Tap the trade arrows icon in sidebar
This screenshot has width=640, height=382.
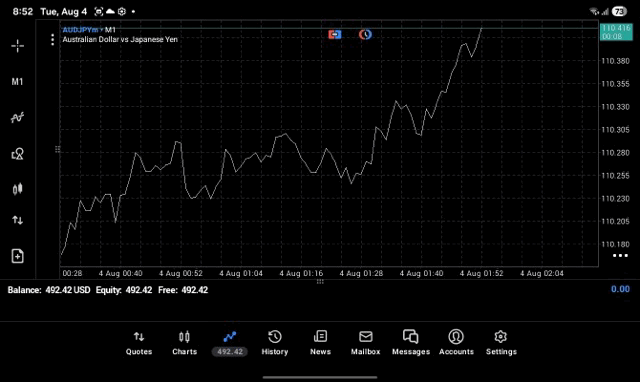[x=17, y=220]
